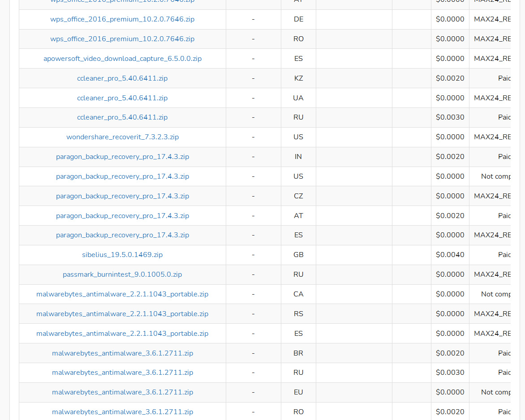Click Not comp status in paragon US row
The image size is (525, 420).
(496, 176)
